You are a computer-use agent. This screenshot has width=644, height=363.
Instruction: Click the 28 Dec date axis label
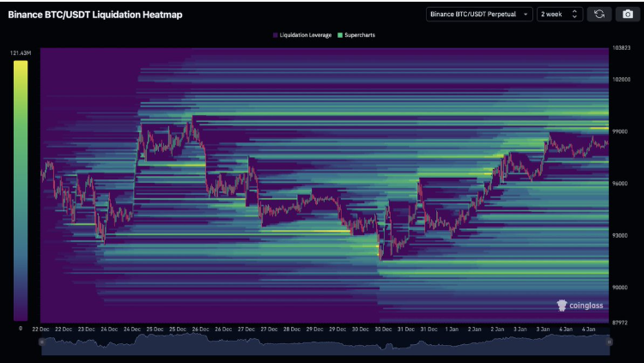click(292, 330)
